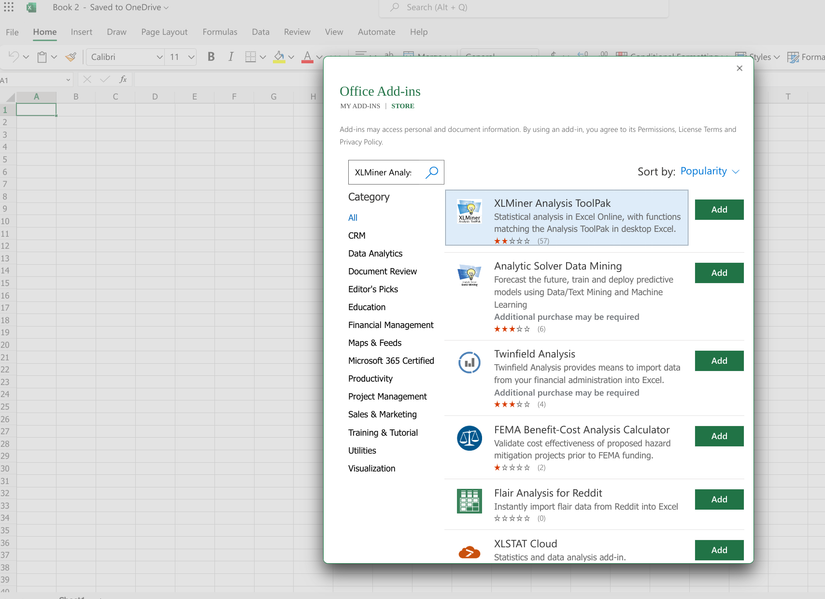
Task: Click the Format as Table icon
Action: point(793,57)
